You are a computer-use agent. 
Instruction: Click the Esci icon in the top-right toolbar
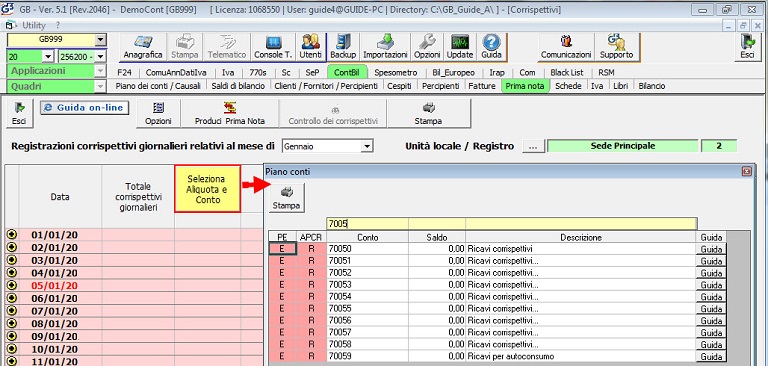click(x=747, y=48)
